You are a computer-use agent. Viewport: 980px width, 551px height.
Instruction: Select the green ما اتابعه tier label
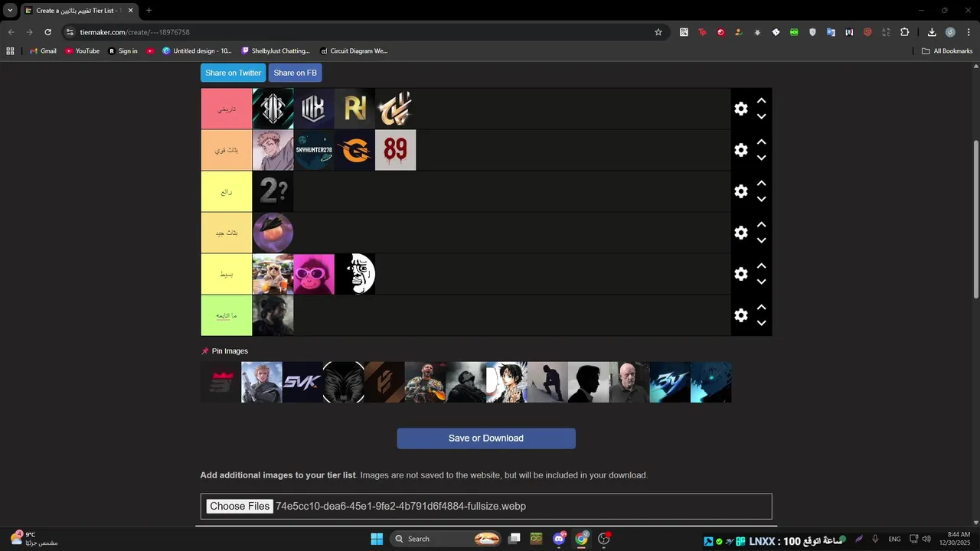[x=227, y=315]
